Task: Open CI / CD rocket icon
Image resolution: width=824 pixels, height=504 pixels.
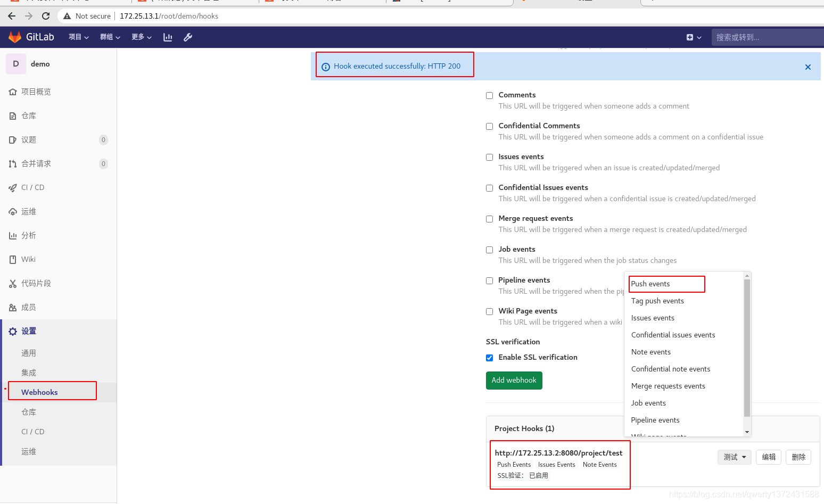Action: pyautogui.click(x=13, y=188)
